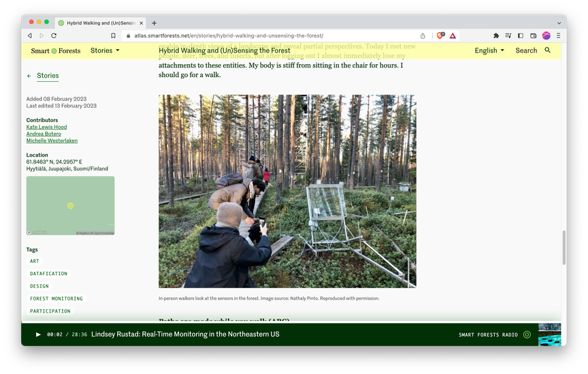
Task: Open the Brave wallet icon
Action: click(x=534, y=35)
